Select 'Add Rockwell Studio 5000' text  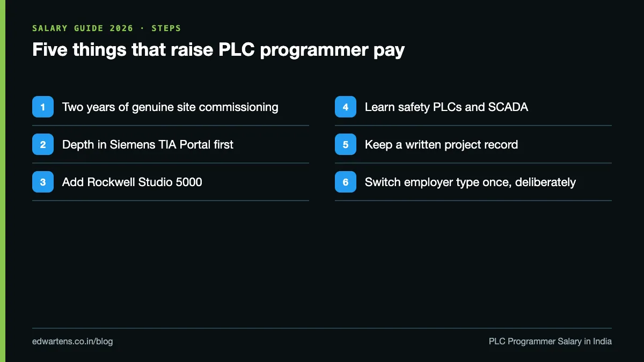click(x=132, y=182)
